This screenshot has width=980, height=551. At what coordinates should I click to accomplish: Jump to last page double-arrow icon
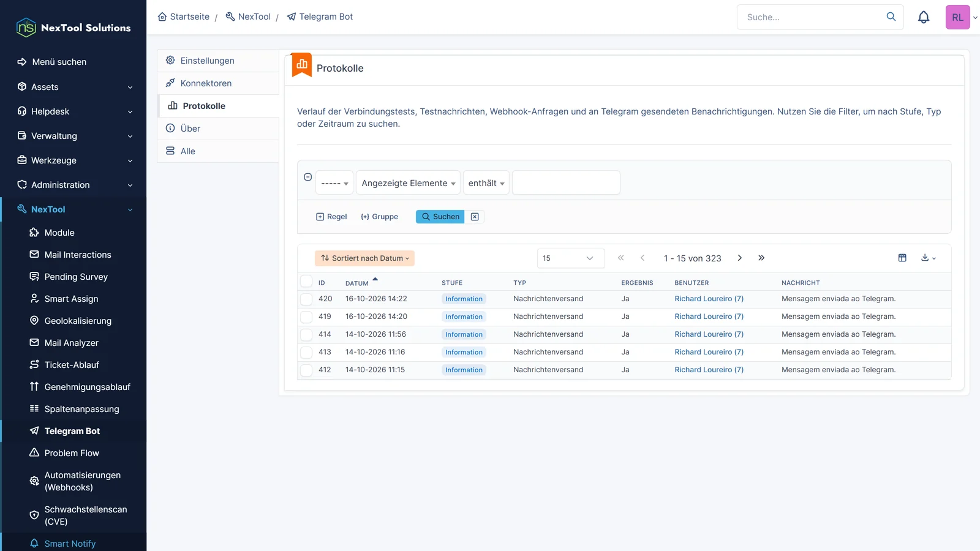761,258
